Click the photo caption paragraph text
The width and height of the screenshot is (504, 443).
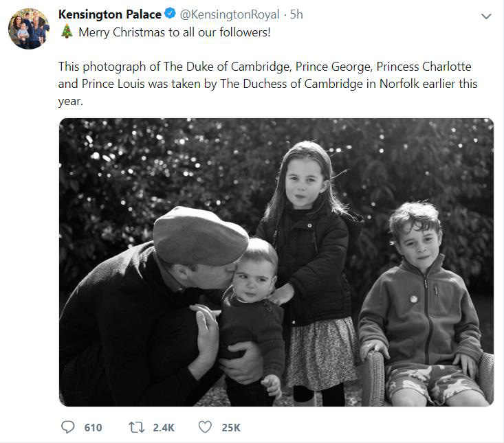pos(267,84)
